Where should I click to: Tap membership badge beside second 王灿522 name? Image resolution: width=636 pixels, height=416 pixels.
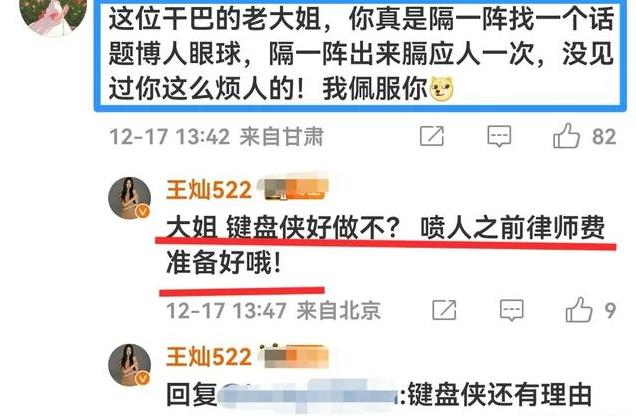tap(294, 356)
